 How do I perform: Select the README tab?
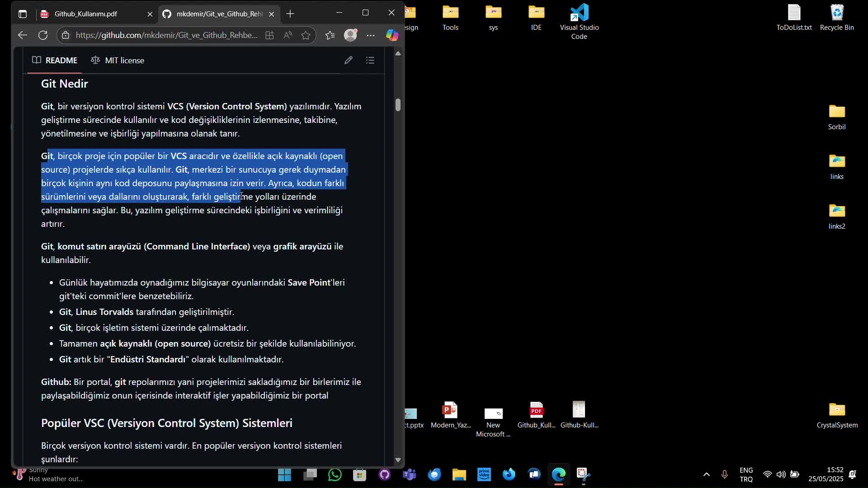(x=55, y=60)
